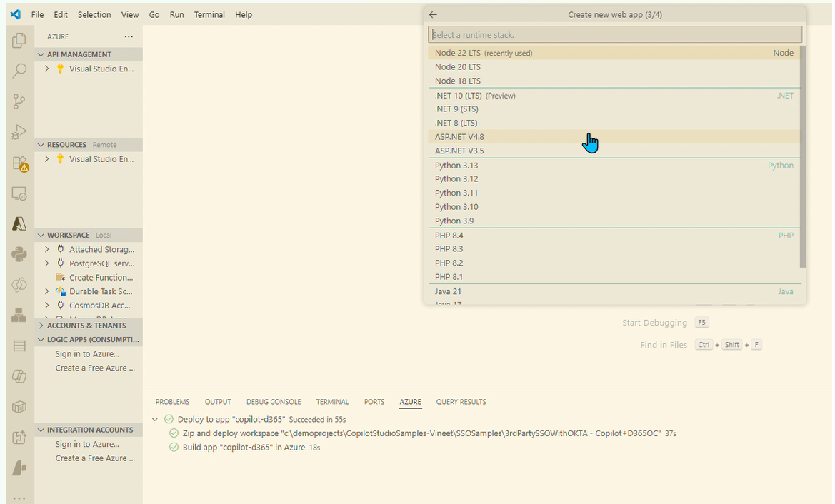Open more actions for the AZURE panel
Viewport: 835px width, 504px height.
[129, 36]
